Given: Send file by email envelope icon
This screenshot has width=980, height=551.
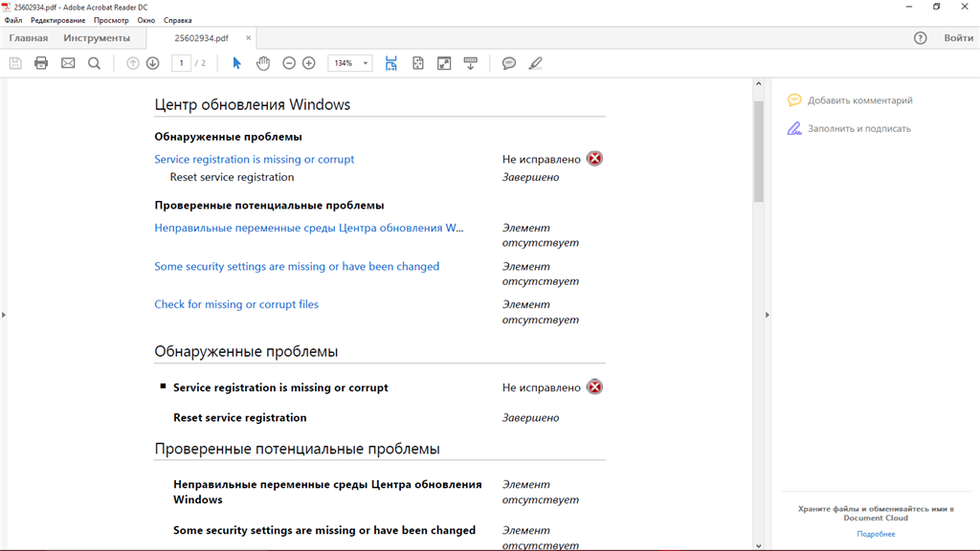Looking at the screenshot, I should 68,63.
